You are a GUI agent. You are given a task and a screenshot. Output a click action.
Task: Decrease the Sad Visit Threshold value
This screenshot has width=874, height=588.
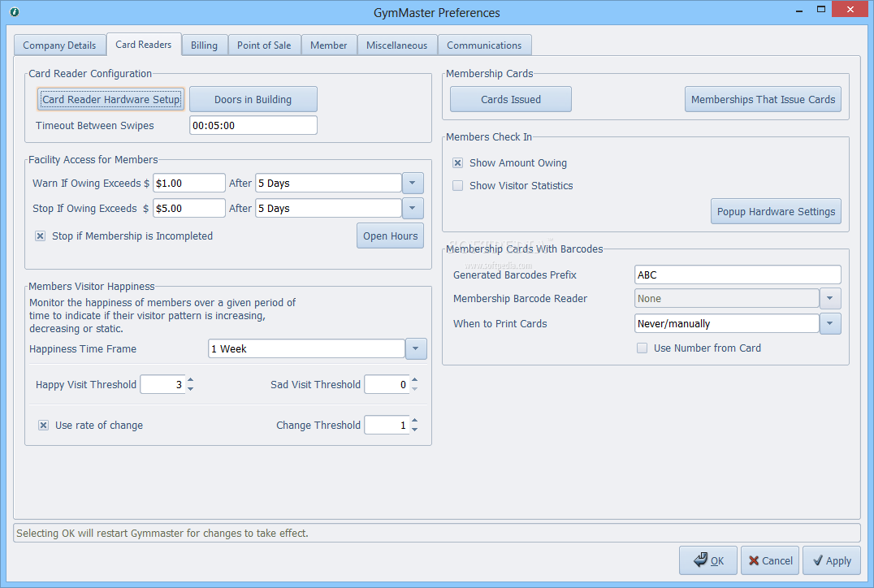pos(415,388)
